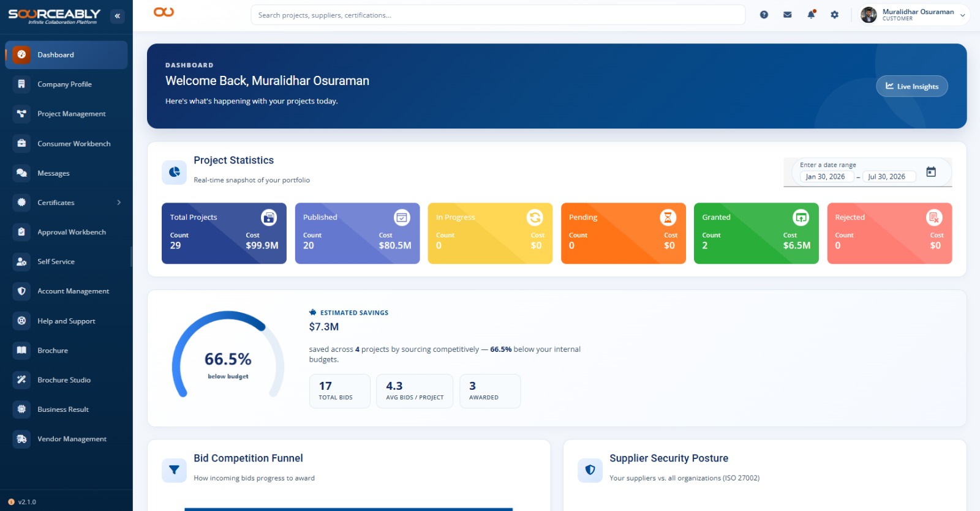Screen dimensions: 980x511
Task: Go to Approval Workbench
Action: (66, 233)
